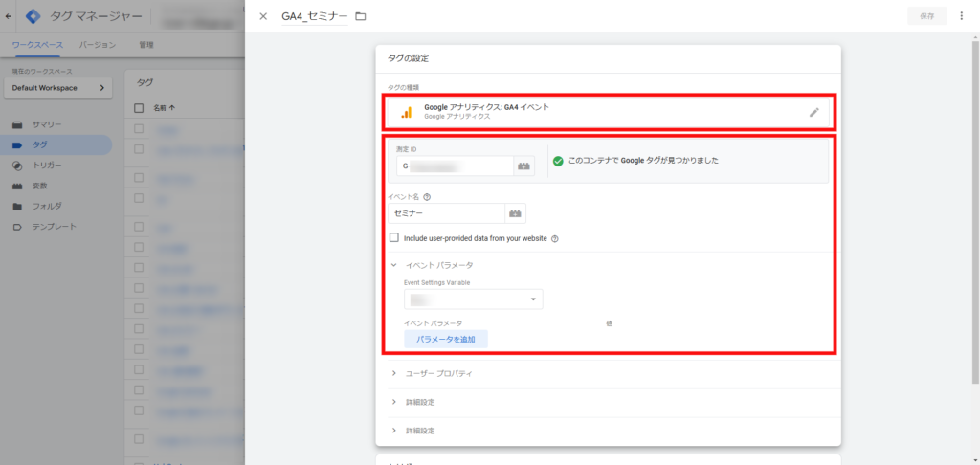This screenshot has width=980, height=465.
Task: Click the vertical scrollbar of the editor
Action: coord(975,212)
